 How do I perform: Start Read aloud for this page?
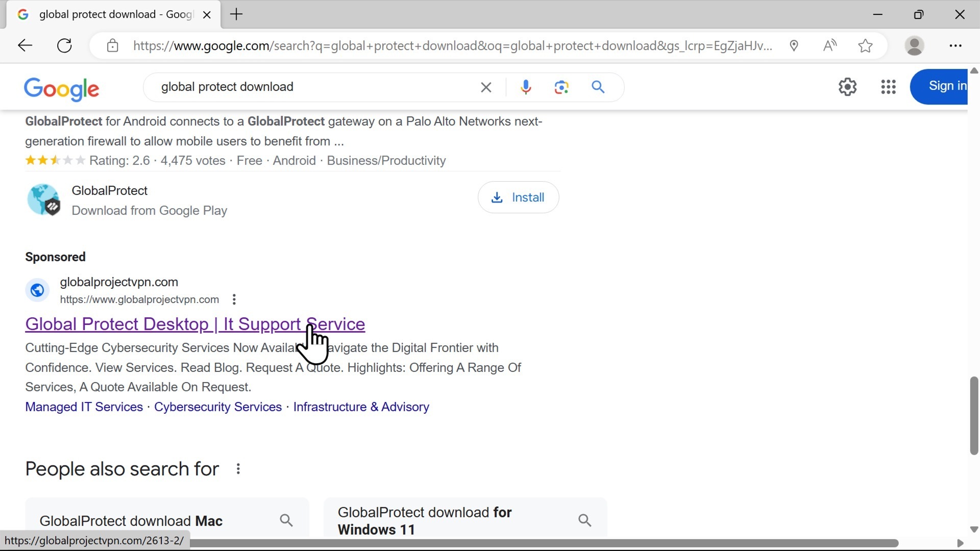point(830,45)
